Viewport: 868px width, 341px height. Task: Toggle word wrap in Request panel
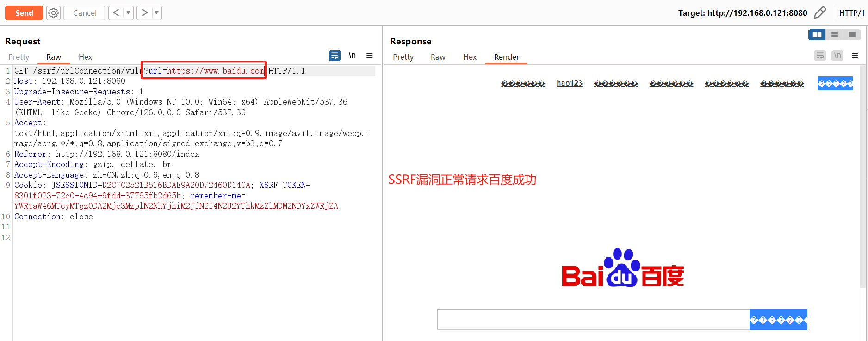(335, 56)
